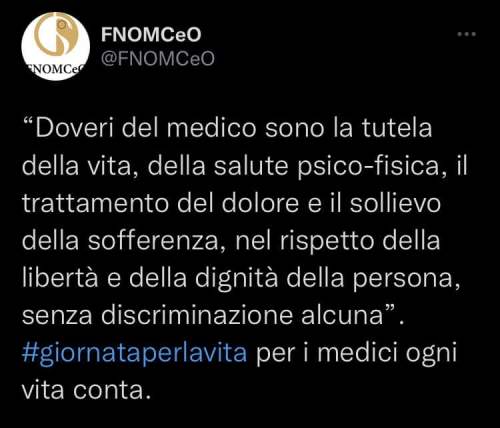Click the word "tutela" in the first line
This screenshot has height=428, width=500.
397,128
